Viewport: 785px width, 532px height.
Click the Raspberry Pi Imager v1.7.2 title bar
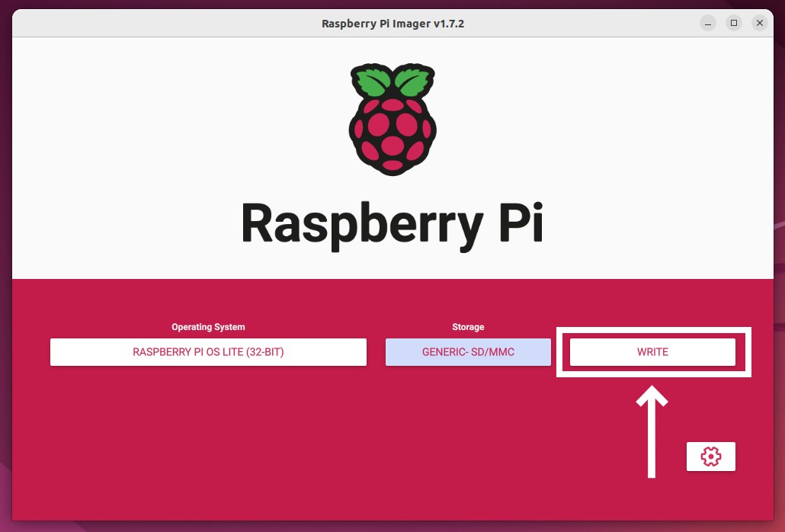click(392, 24)
